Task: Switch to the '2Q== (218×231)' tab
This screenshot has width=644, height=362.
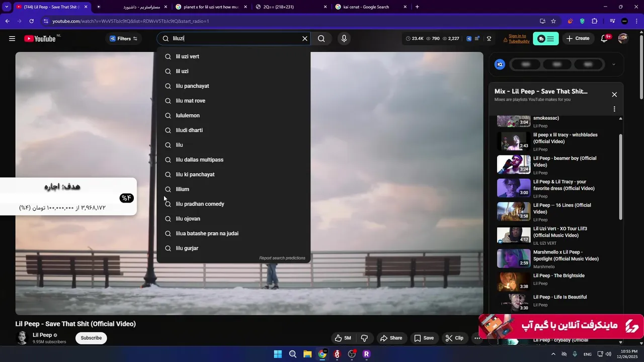Action: pos(291,7)
